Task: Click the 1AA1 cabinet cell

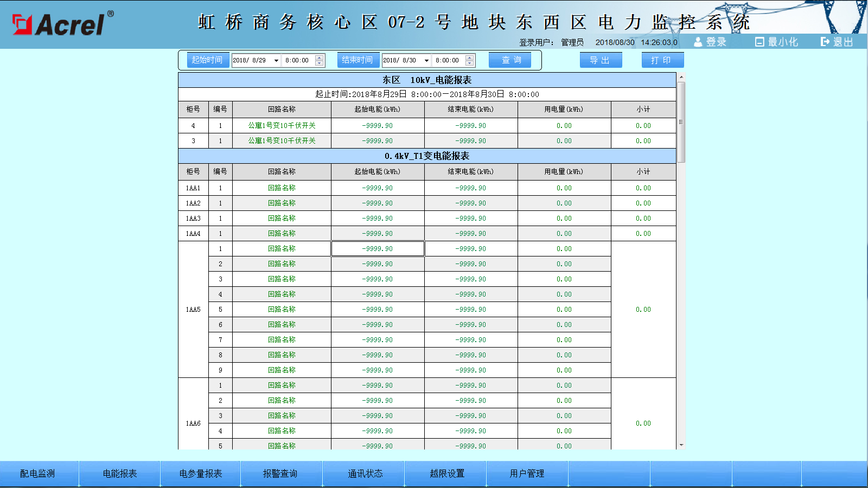Action: point(193,188)
